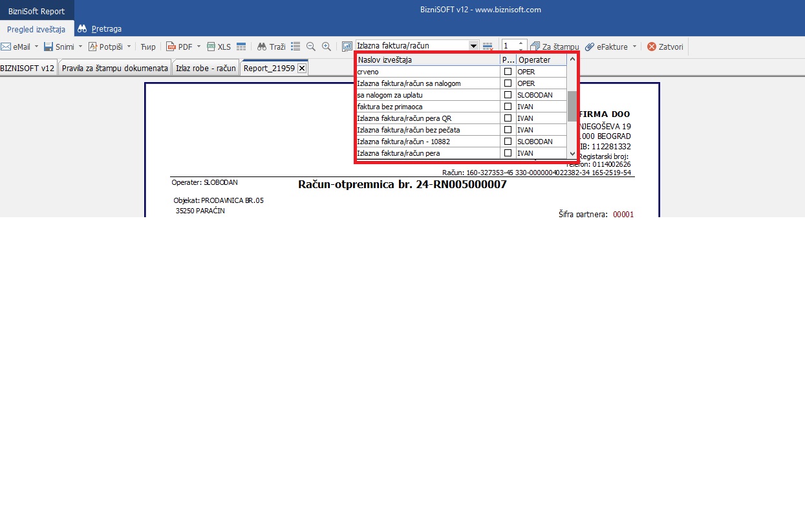
Task: Enable checkbox for Izlazna faktura/račun - 10882
Action: (x=508, y=142)
